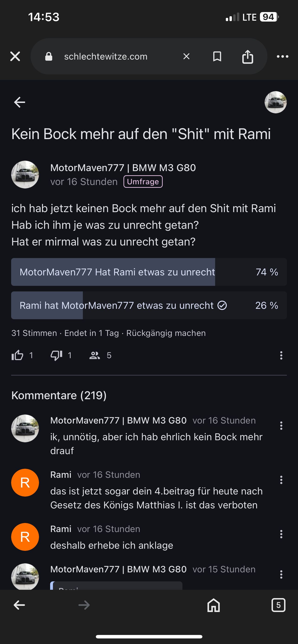Open the participants people icon
The height and width of the screenshot is (644, 298).
(x=95, y=355)
